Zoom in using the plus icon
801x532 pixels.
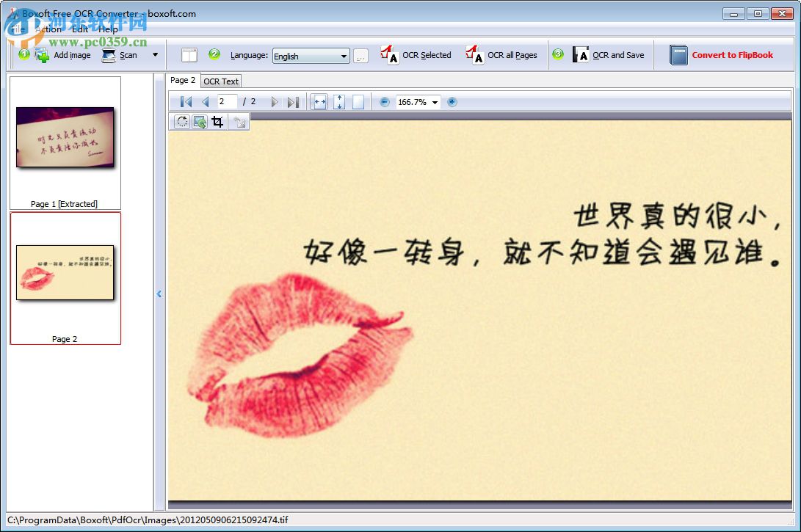(x=452, y=101)
